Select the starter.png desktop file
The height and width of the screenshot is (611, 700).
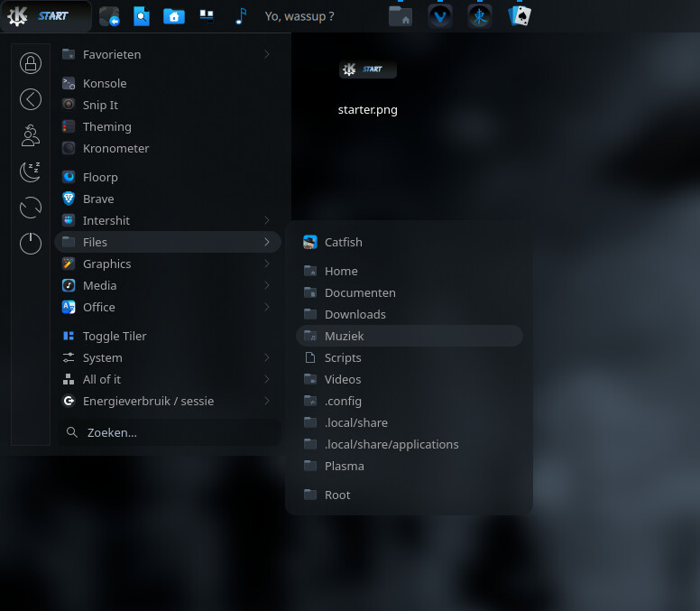(367, 88)
